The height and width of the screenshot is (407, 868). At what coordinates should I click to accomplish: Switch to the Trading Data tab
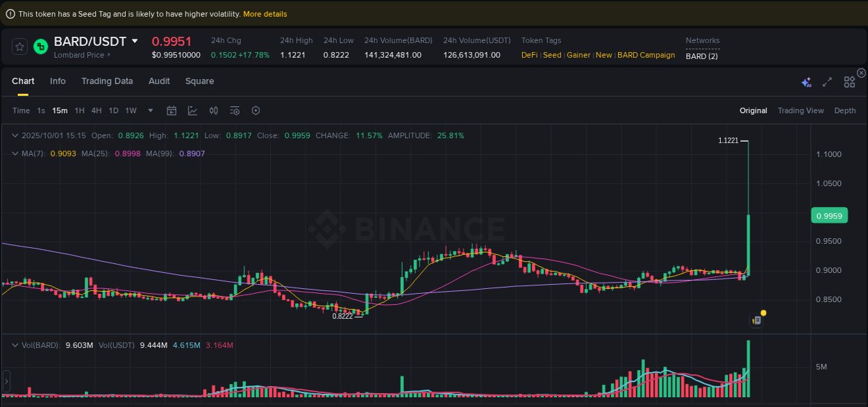pyautogui.click(x=107, y=81)
